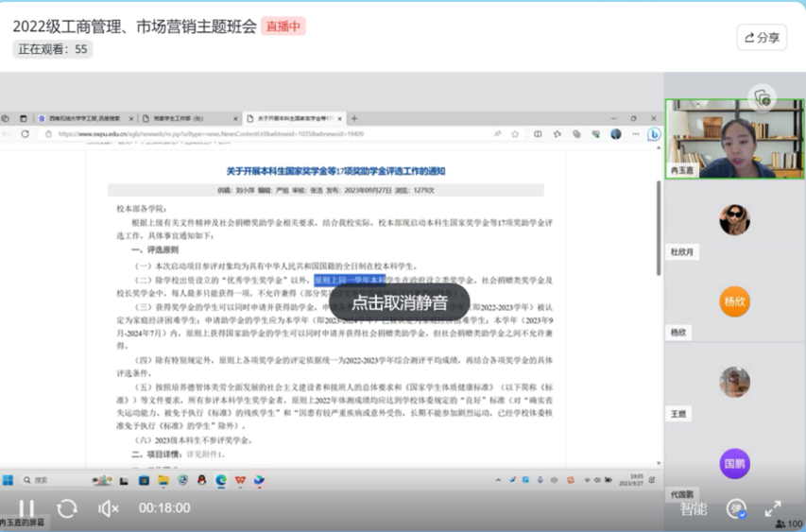Toggle the danmaku bullet comments button

tap(736, 508)
